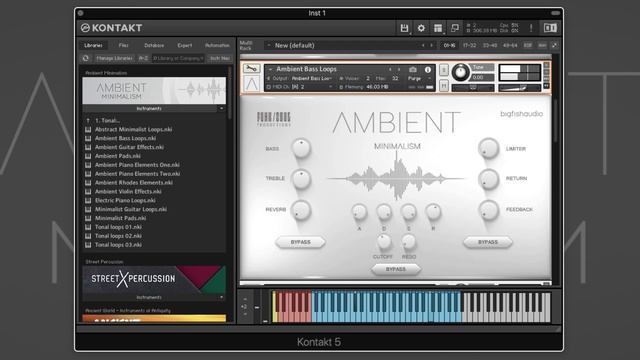Click the Tune value field 0.00

point(482,78)
